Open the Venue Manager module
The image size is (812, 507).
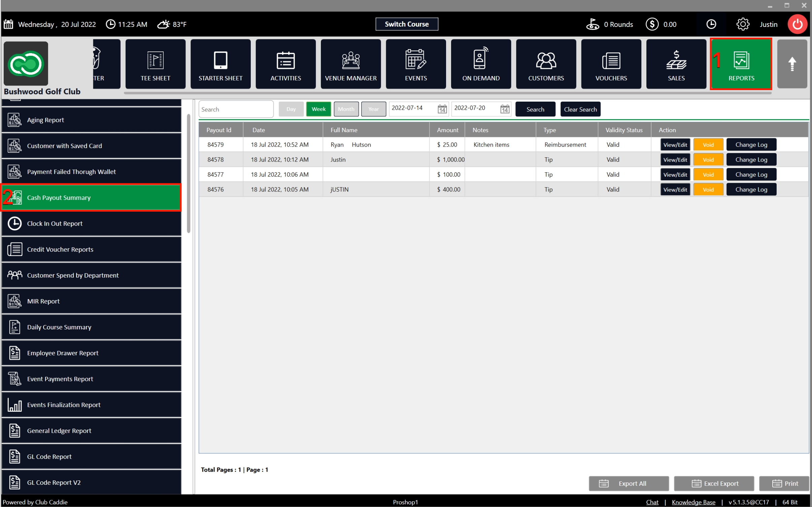[x=350, y=64]
